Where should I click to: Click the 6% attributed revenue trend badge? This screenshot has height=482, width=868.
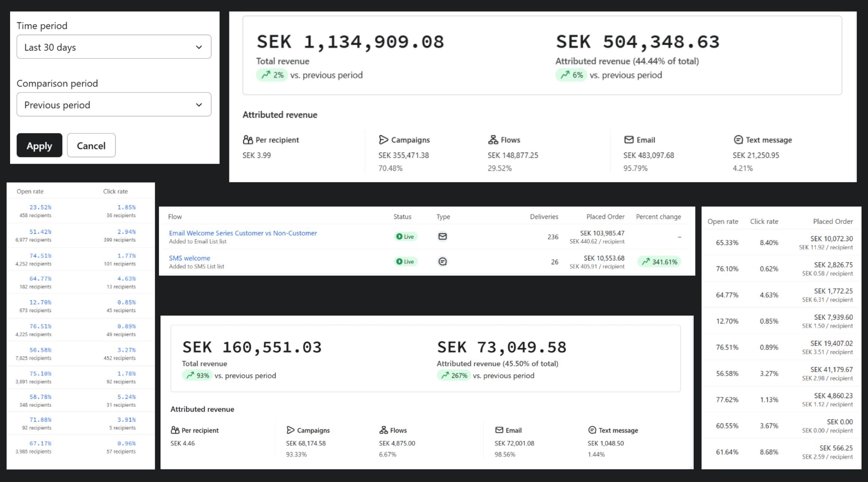[x=571, y=75]
